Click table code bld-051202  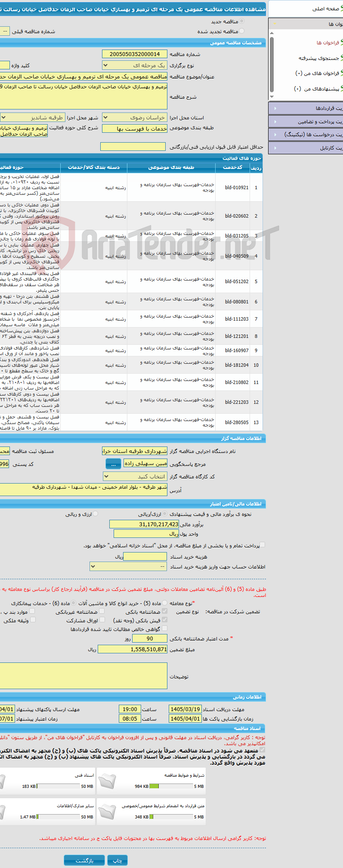pyautogui.click(x=237, y=281)
